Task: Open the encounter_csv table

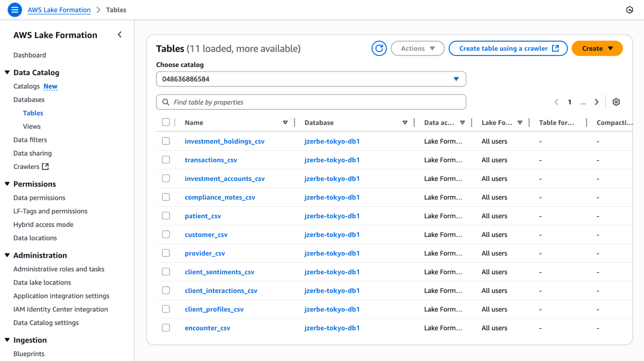Action: point(207,328)
